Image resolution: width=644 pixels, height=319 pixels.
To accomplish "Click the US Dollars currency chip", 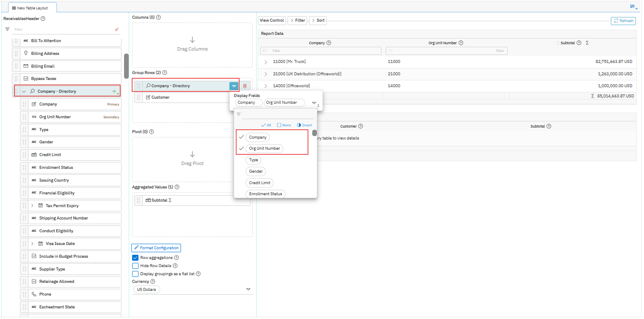I will tap(146, 290).
